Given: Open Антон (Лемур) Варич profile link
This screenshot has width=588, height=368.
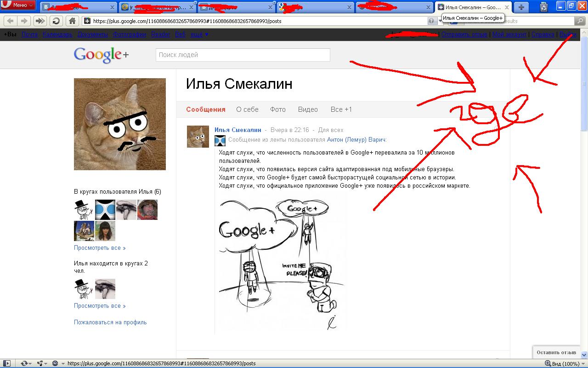Looking at the screenshot, I should (x=356, y=140).
